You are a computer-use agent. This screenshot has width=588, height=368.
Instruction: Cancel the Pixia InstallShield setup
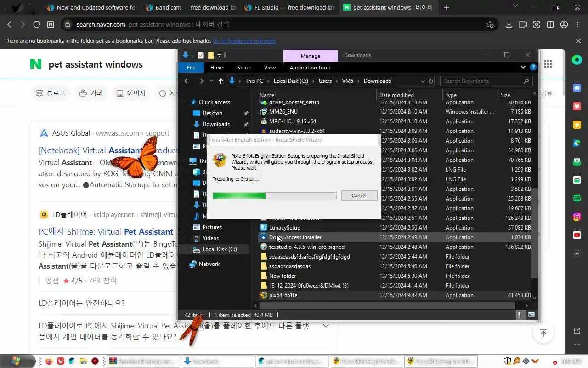click(359, 195)
